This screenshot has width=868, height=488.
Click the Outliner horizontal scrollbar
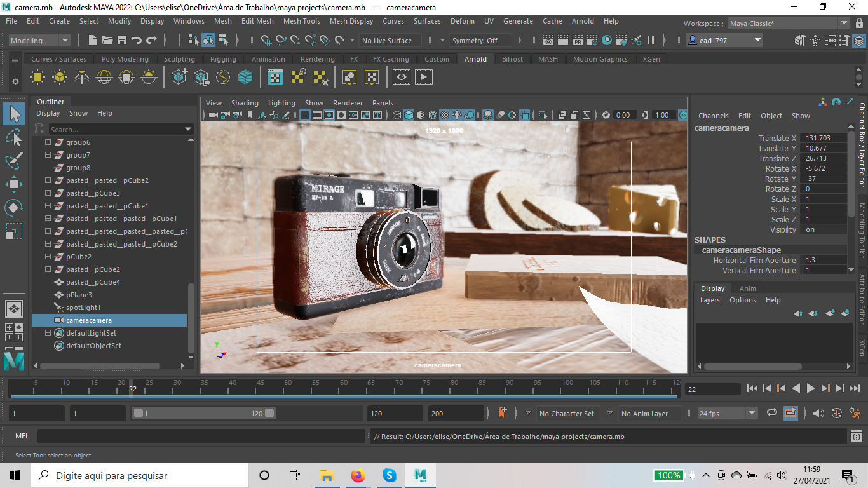[100, 366]
